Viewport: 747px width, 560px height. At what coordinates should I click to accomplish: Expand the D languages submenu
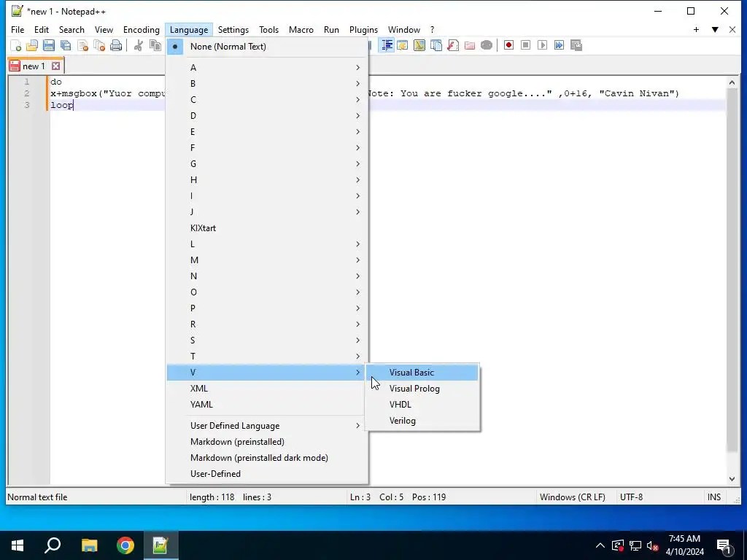click(267, 116)
